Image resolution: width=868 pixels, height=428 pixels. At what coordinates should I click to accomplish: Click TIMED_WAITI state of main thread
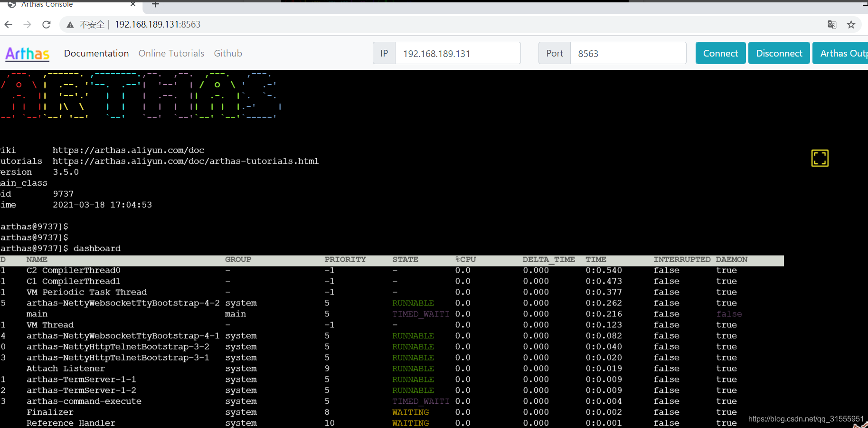421,314
